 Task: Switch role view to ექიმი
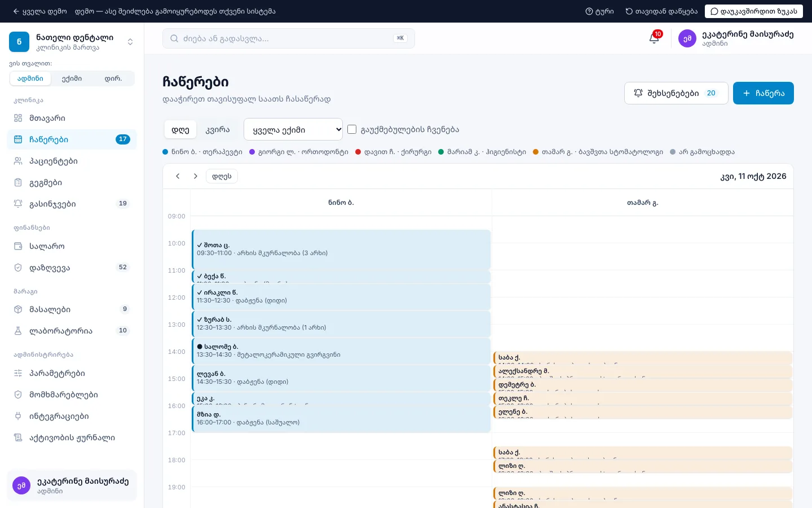[72, 78]
